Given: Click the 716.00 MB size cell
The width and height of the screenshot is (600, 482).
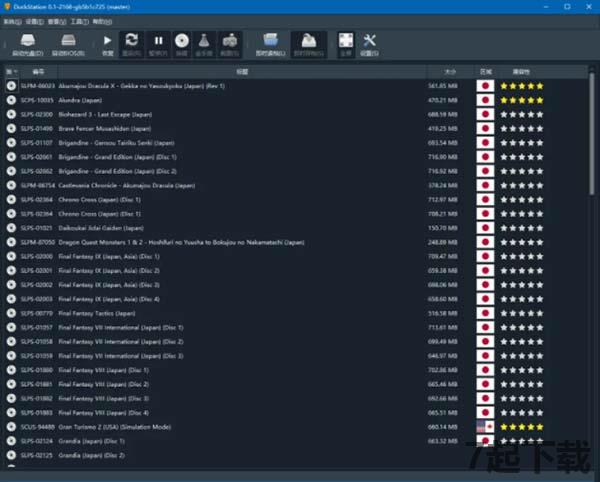Looking at the screenshot, I should pos(443,157).
